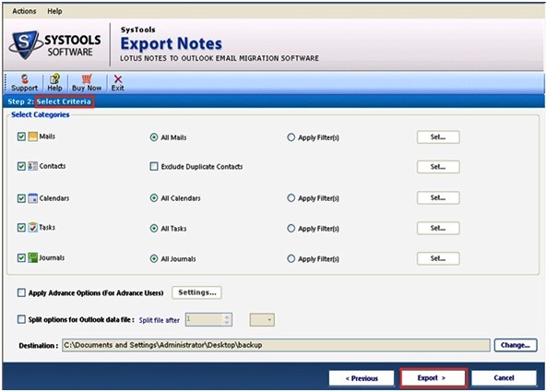Click the red X Exit icon

(118, 79)
